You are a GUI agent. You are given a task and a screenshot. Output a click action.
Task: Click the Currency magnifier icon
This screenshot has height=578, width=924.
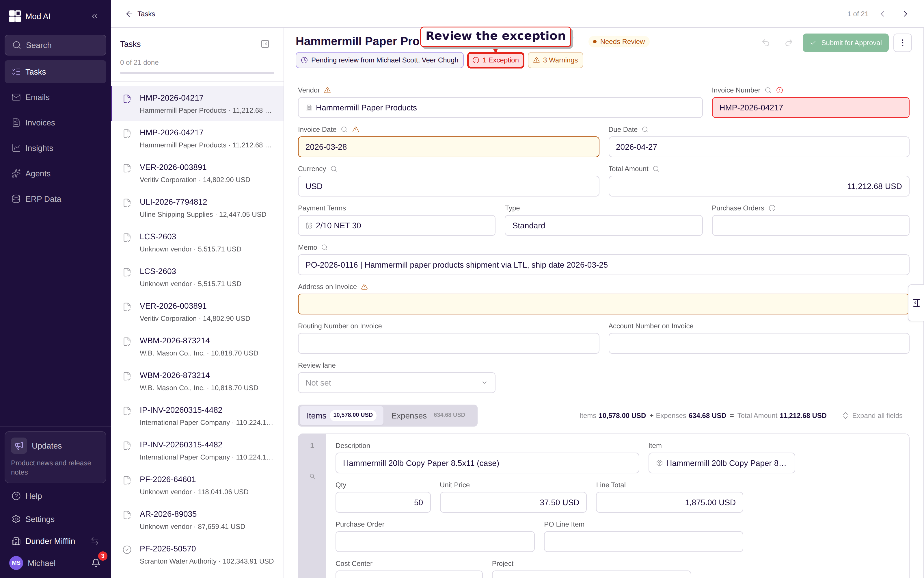[x=334, y=169]
